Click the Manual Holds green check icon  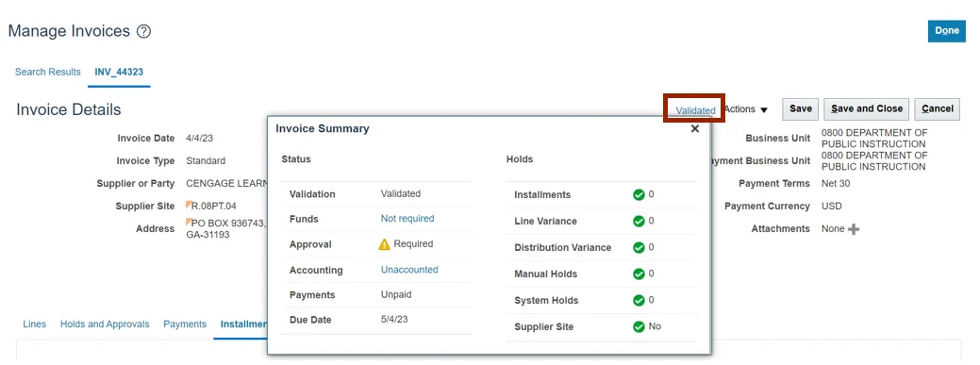639,274
